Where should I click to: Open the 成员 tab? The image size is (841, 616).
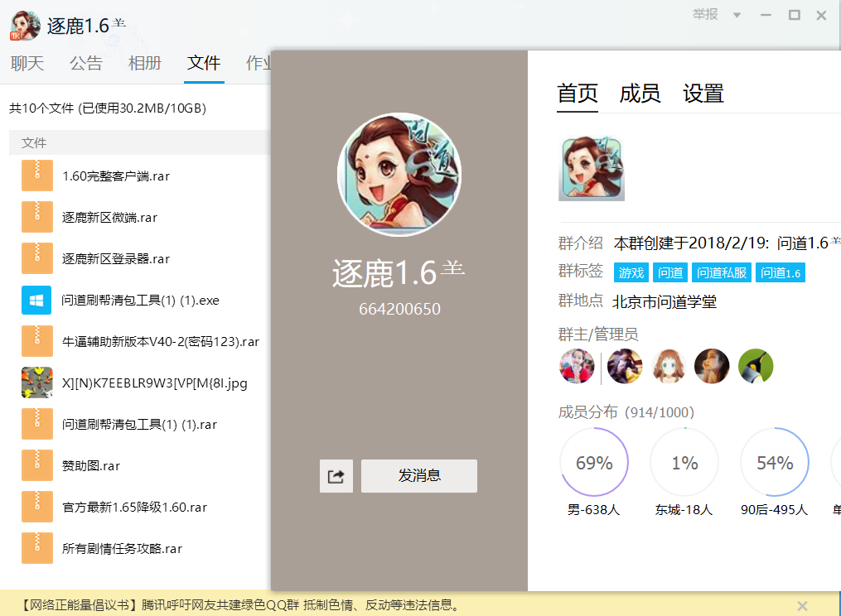640,94
